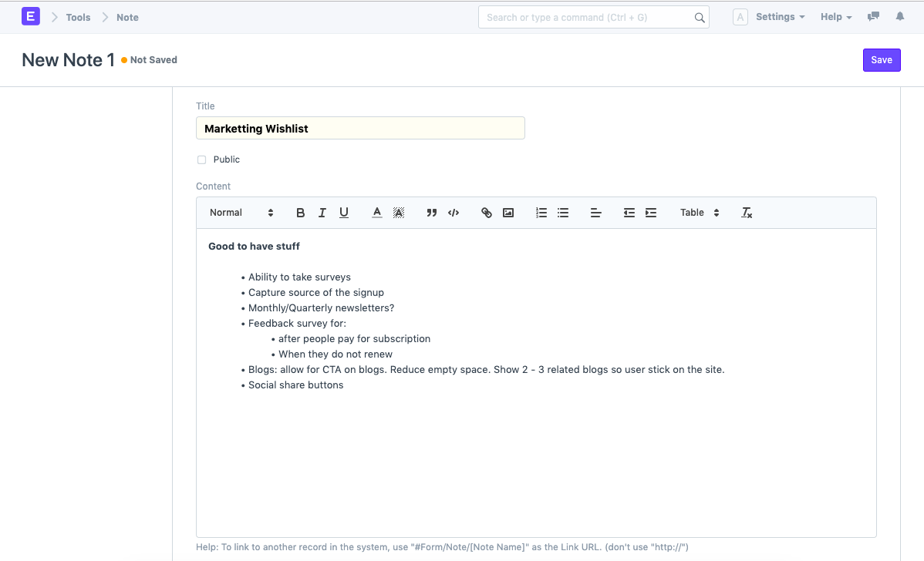924x561 pixels.
Task: Open the Table dropdown in the toolbar
Action: point(698,212)
